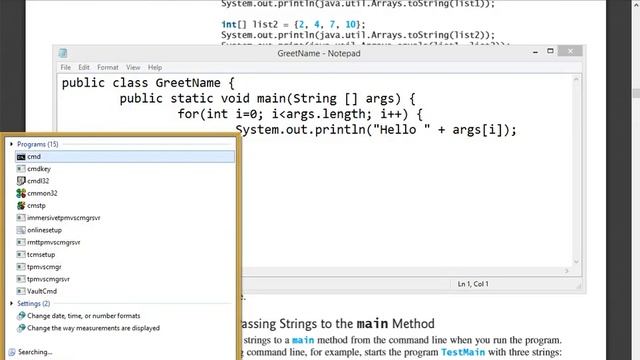Select the onlinesetup search result
Image resolution: width=640 pixels, height=360 pixels.
(x=125, y=230)
